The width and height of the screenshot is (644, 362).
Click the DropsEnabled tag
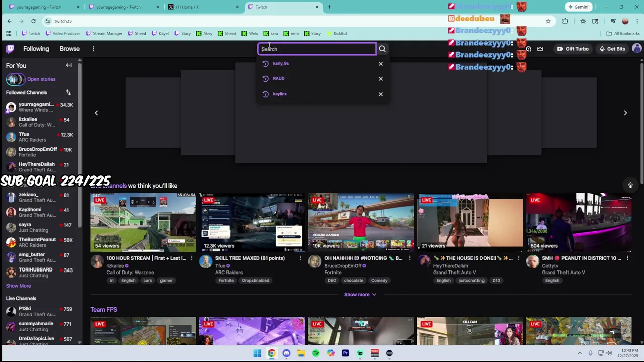click(x=255, y=281)
